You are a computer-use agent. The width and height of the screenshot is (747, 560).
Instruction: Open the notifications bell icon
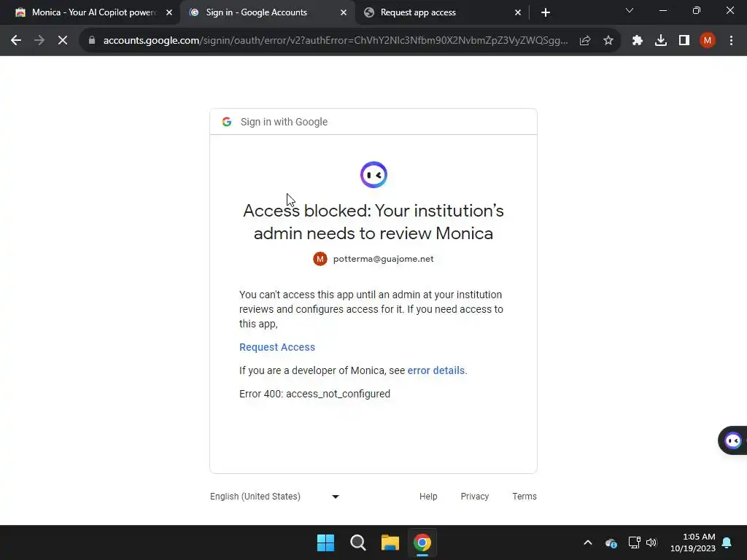[727, 542]
